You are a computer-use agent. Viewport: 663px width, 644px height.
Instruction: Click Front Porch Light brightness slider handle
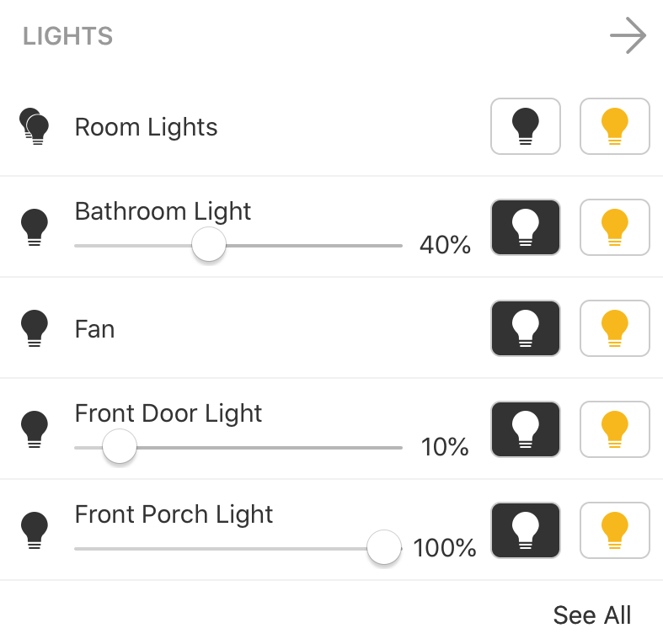tap(384, 547)
